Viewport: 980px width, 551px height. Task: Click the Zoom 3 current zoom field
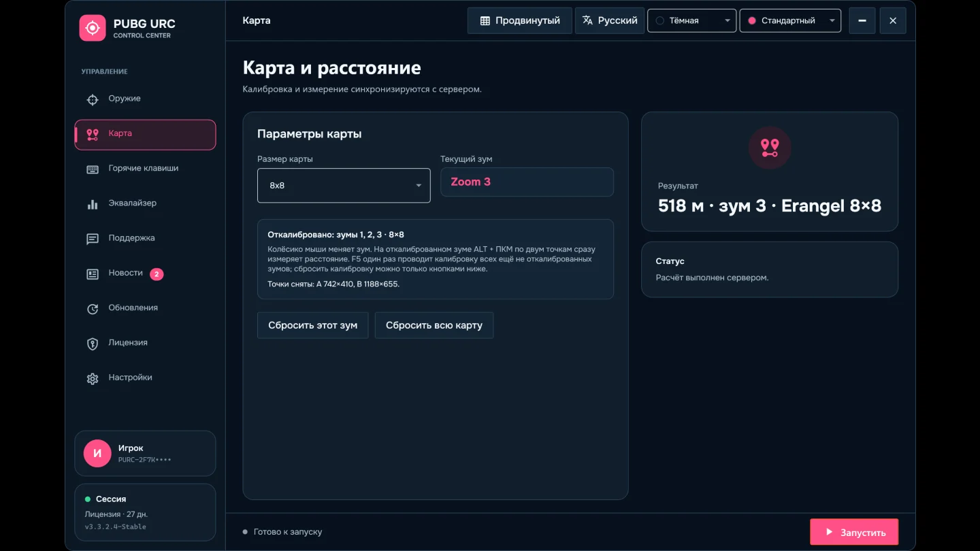pos(527,182)
